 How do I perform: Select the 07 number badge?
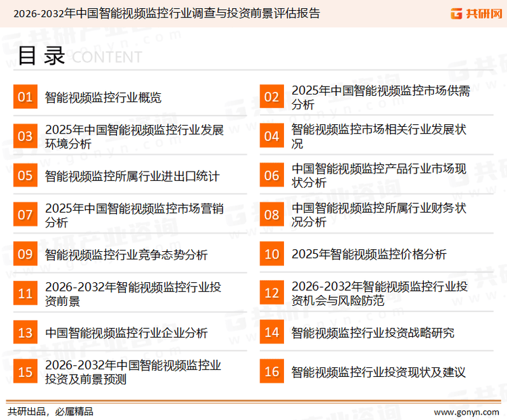point(25,215)
